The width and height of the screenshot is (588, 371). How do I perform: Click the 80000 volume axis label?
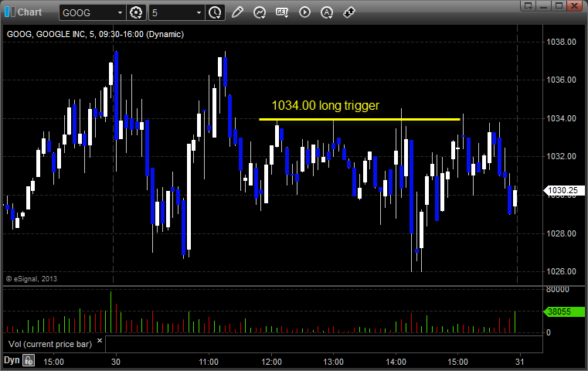coord(558,289)
